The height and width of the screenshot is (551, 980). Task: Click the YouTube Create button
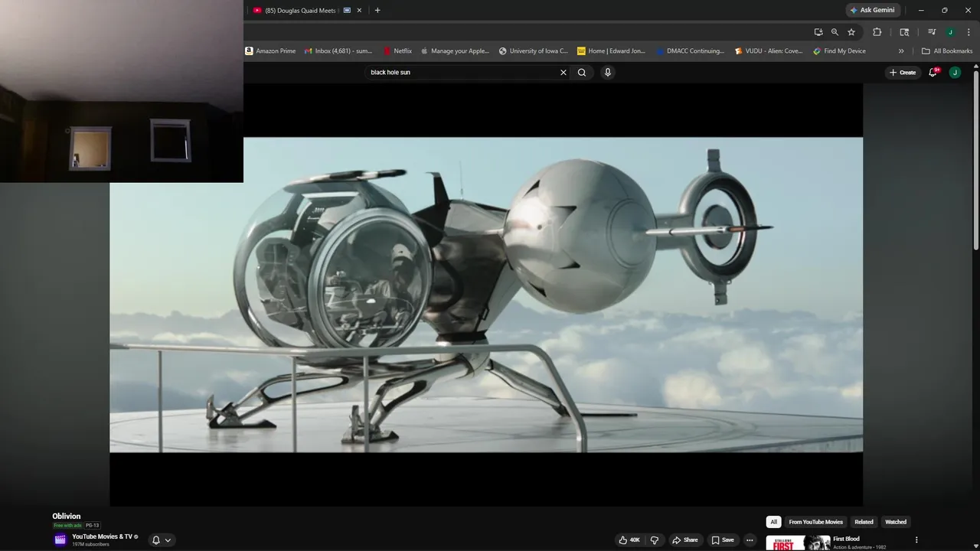click(x=903, y=73)
